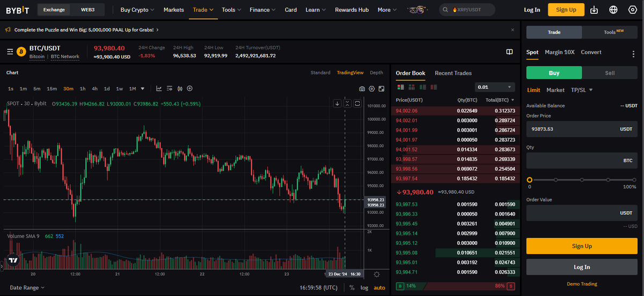Expand the Trade dropdown menu
The image size is (644, 296).
[x=203, y=10]
